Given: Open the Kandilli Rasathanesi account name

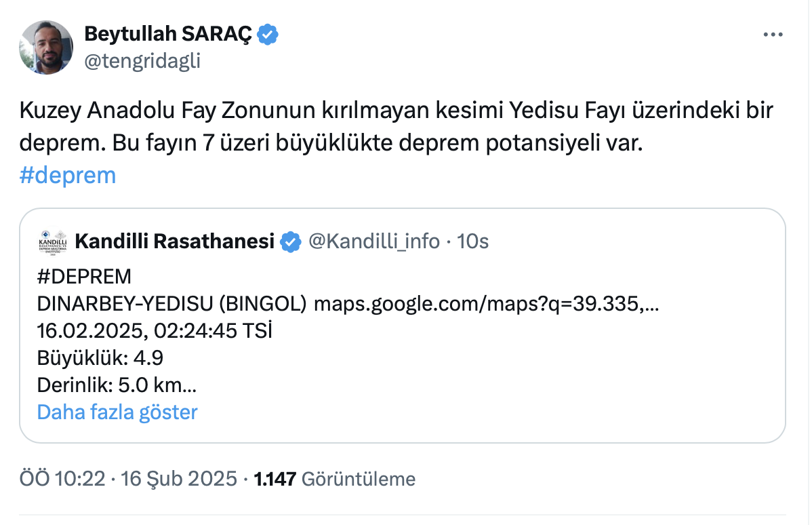Looking at the screenshot, I should tap(174, 241).
